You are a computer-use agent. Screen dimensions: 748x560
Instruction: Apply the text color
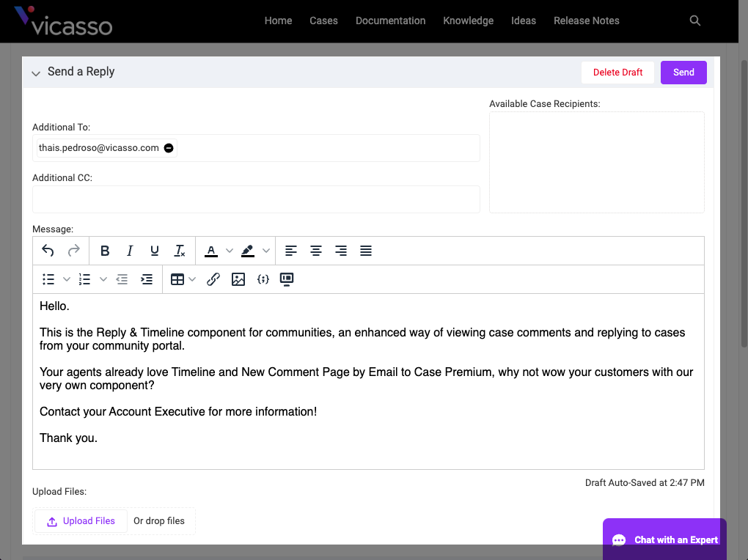point(211,251)
